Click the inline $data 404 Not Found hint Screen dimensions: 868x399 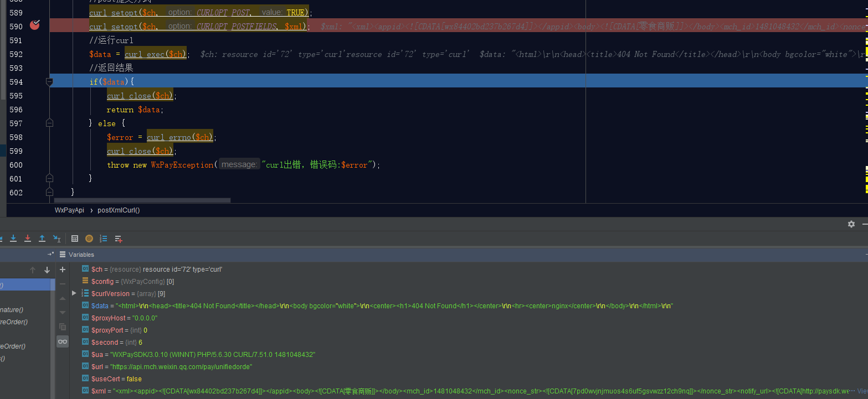tap(672, 54)
